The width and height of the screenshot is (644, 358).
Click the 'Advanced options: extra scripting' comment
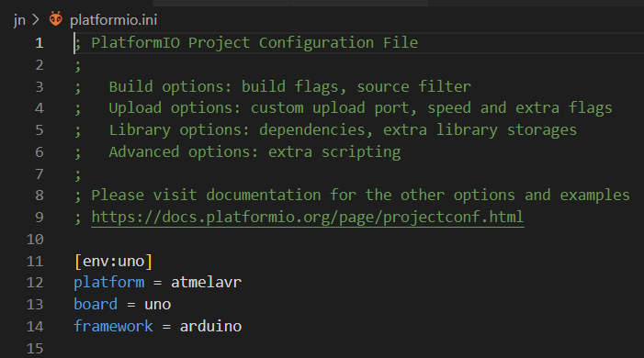(x=254, y=151)
